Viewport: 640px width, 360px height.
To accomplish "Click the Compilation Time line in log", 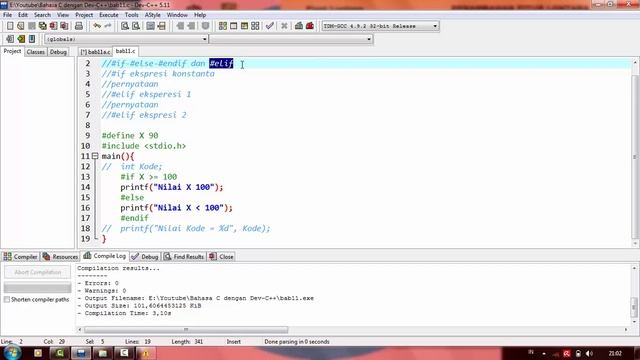I will pyautogui.click(x=124, y=313).
